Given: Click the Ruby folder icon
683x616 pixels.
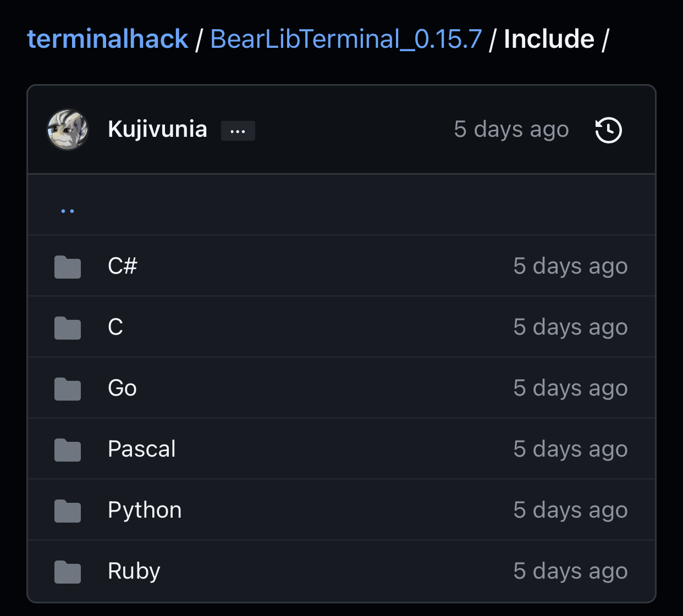Looking at the screenshot, I should [x=68, y=572].
